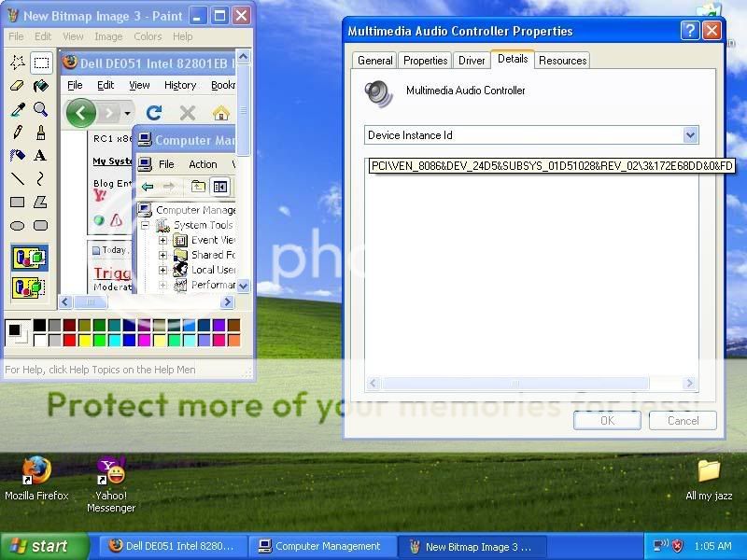Enable opaque drawing mode in Paint toolbox
This screenshot has height=560, width=747.
(x=29, y=259)
